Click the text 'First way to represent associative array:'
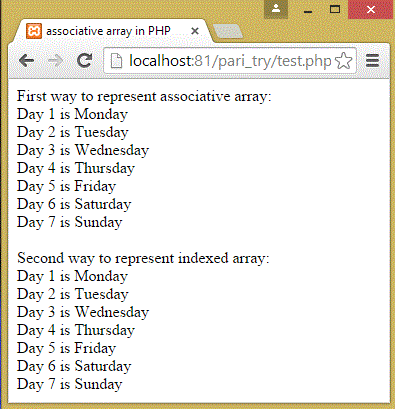 pyautogui.click(x=144, y=97)
